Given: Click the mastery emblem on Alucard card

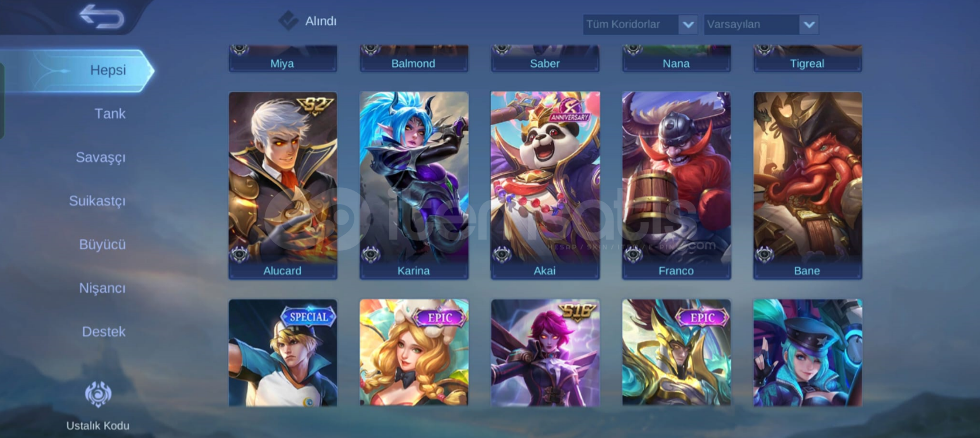Looking at the screenshot, I should click(240, 255).
